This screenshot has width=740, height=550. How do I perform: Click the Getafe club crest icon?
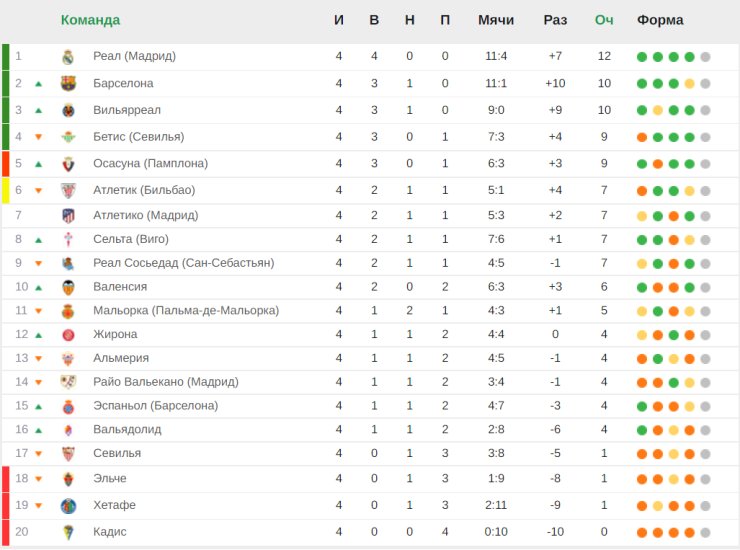(68, 505)
